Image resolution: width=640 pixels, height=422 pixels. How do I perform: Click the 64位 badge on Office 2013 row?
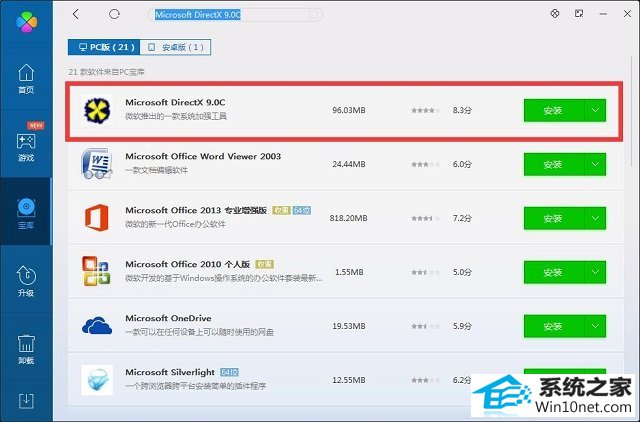[302, 210]
